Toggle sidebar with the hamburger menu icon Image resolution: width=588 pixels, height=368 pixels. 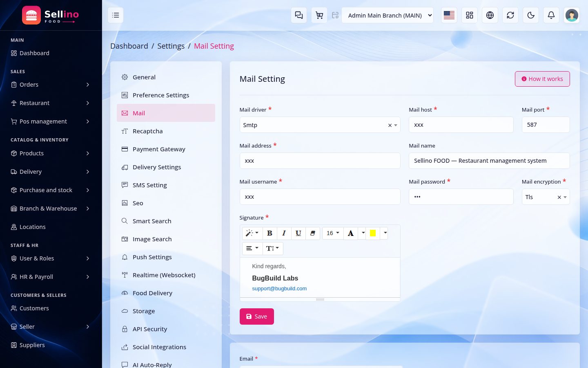tap(116, 15)
